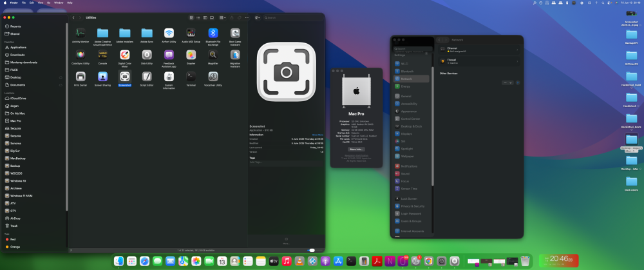Open the Audio MIDI Setup icon
Viewport: 644px width, 270px height.
[x=191, y=33]
